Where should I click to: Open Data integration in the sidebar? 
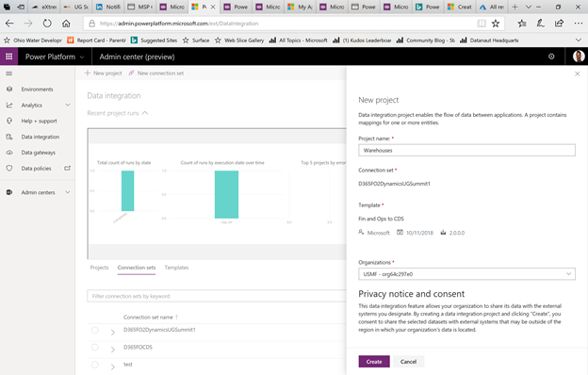click(41, 137)
